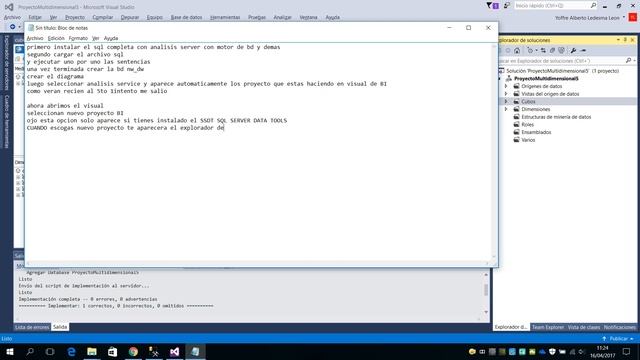Open the Explorador de servidores side tab
640x360 pixels.
click(7, 62)
